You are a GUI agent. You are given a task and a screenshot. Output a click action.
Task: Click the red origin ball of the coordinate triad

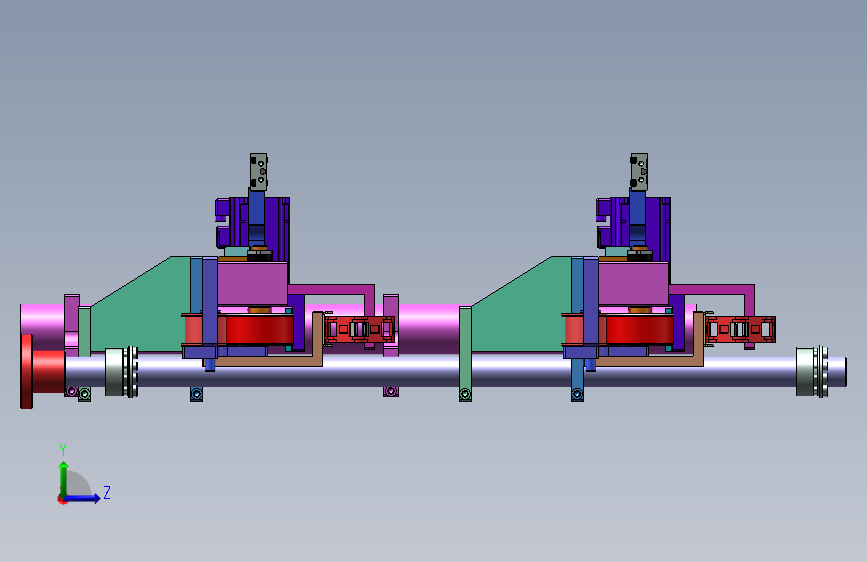click(x=62, y=499)
